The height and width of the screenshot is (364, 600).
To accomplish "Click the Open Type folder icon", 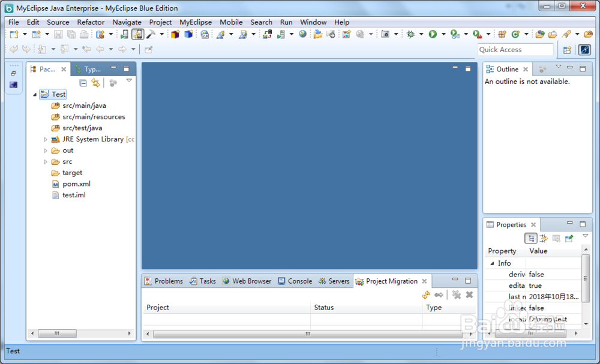I will [540, 34].
